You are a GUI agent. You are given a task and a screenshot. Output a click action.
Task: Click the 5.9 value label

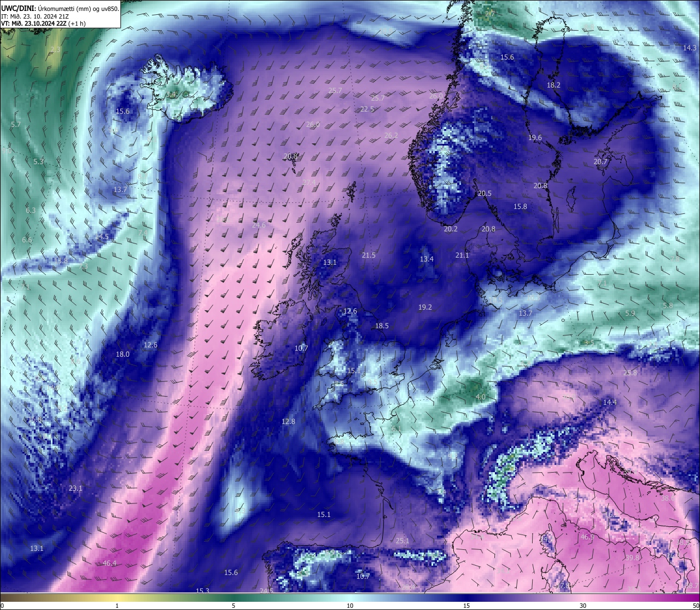point(630,313)
